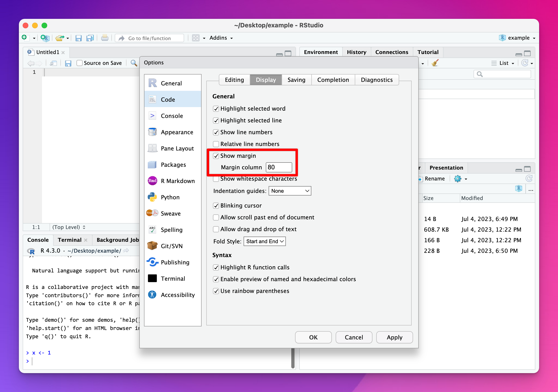Open the (Top Level) scope selector

69,227
